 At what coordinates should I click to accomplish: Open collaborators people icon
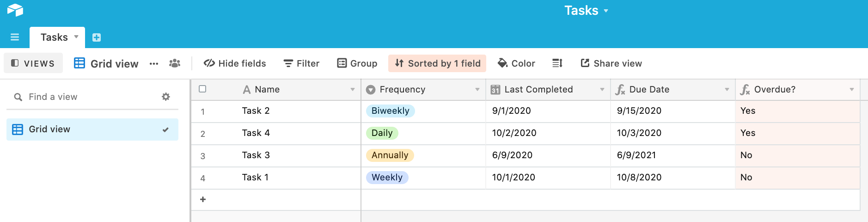pos(175,63)
